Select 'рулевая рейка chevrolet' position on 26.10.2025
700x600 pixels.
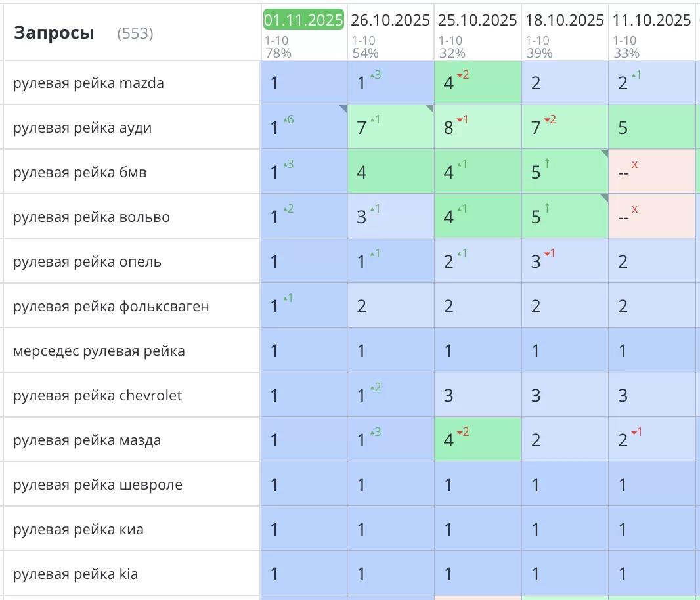tap(390, 395)
